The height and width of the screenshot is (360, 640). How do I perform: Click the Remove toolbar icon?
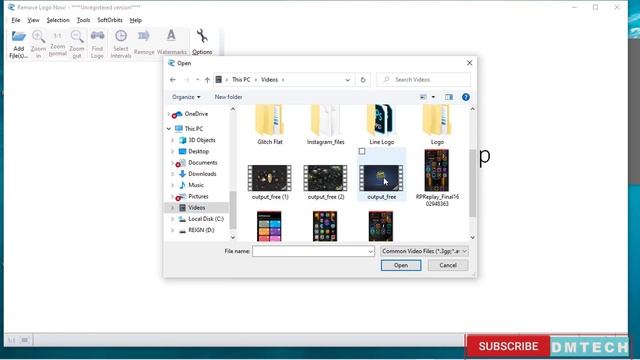click(144, 42)
